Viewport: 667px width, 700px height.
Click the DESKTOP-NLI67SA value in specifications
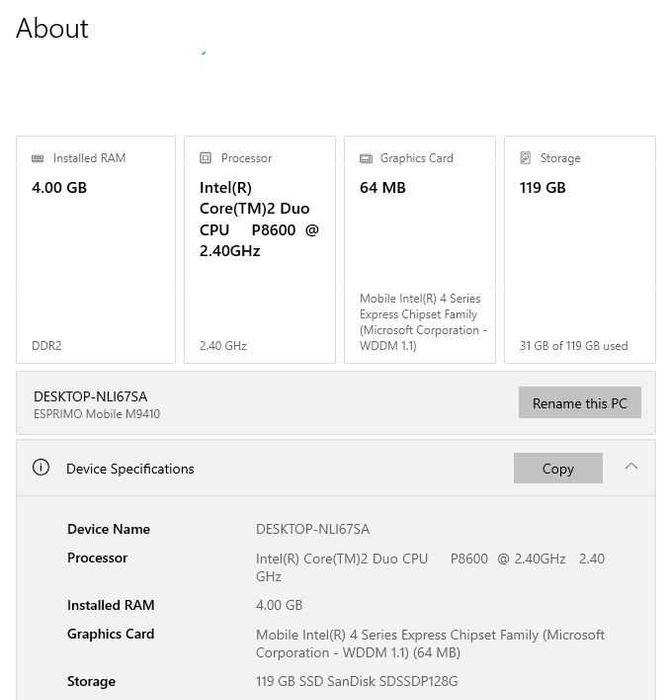pos(313,529)
